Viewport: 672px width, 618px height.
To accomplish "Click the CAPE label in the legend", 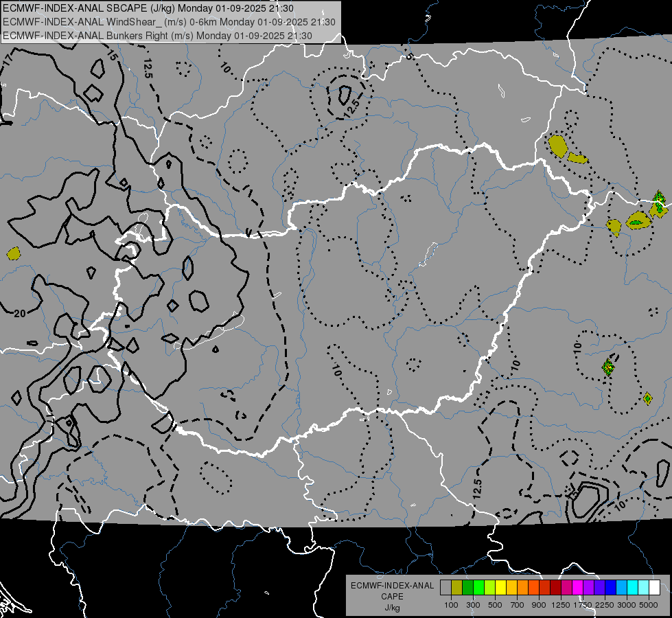I will pyautogui.click(x=392, y=597).
